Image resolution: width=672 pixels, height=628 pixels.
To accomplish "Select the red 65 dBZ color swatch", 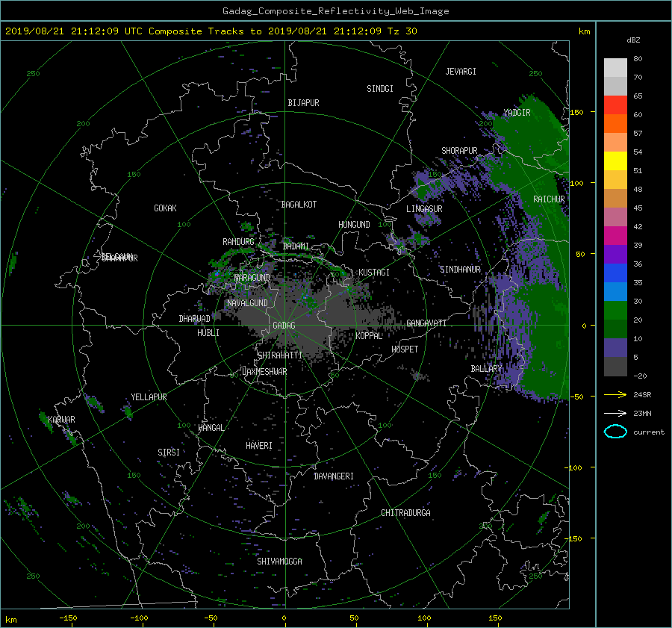I will click(615, 105).
